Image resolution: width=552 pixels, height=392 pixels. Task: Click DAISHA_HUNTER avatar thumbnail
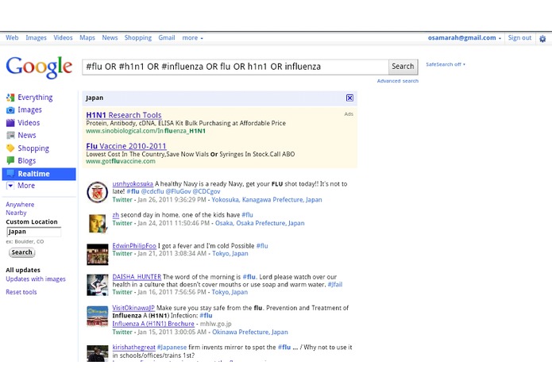98,285
